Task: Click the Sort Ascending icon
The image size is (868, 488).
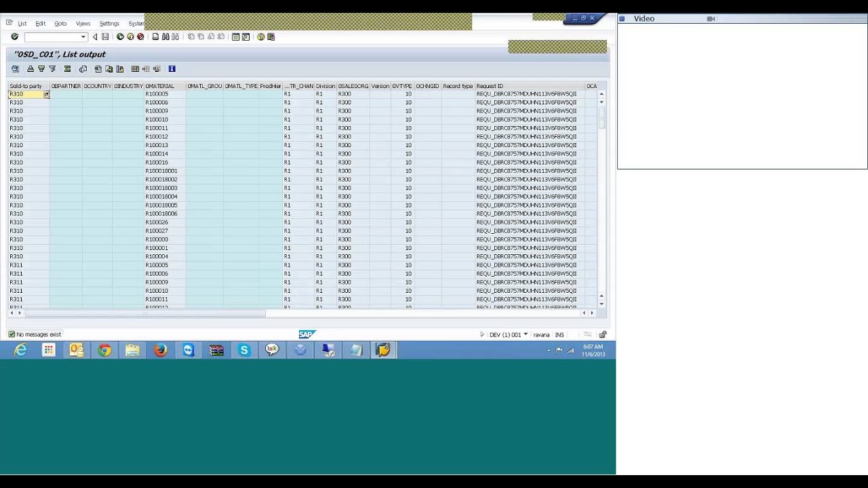Action: point(31,68)
